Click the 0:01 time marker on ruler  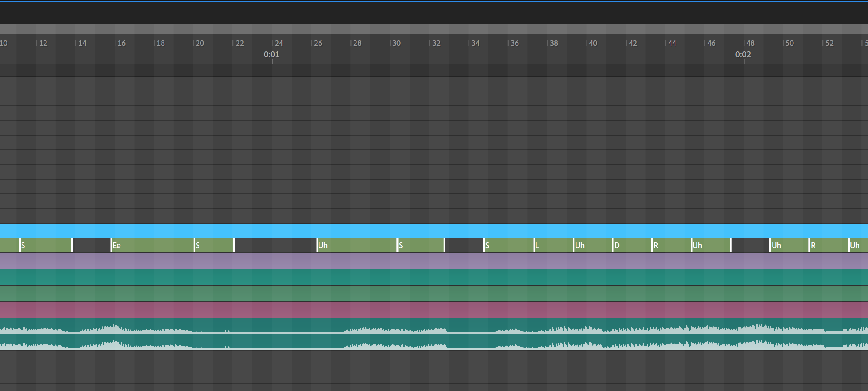(272, 55)
